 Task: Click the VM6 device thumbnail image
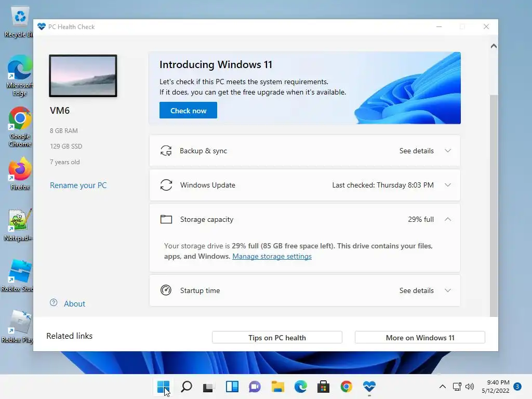click(x=83, y=76)
